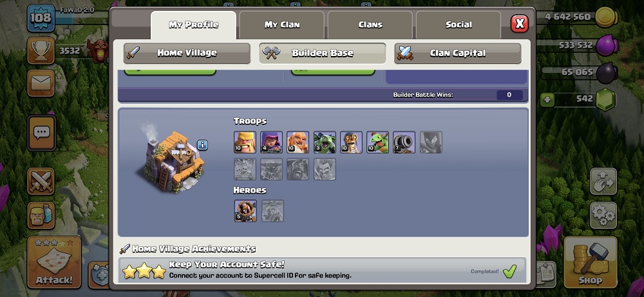Switch to My Clan tab
The width and height of the screenshot is (644, 297).
282,25
